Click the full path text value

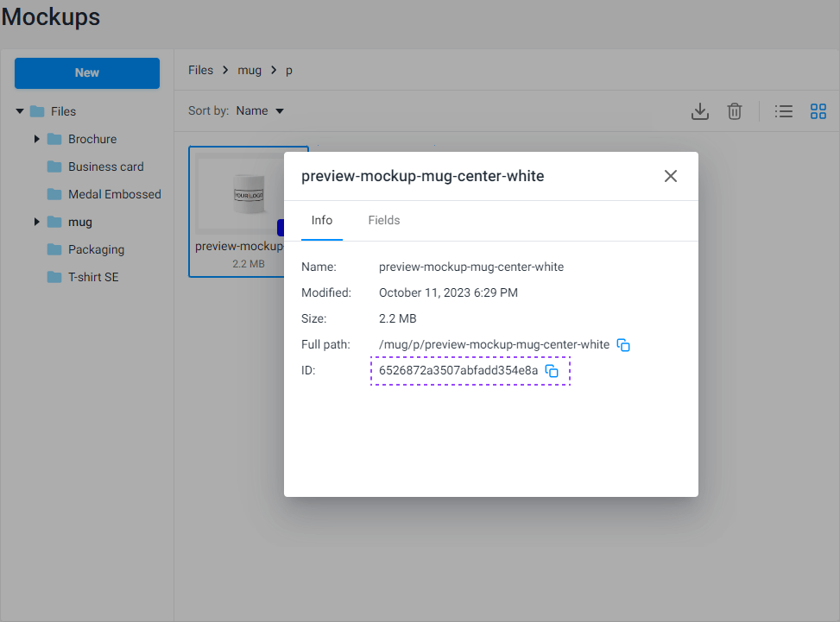494,345
